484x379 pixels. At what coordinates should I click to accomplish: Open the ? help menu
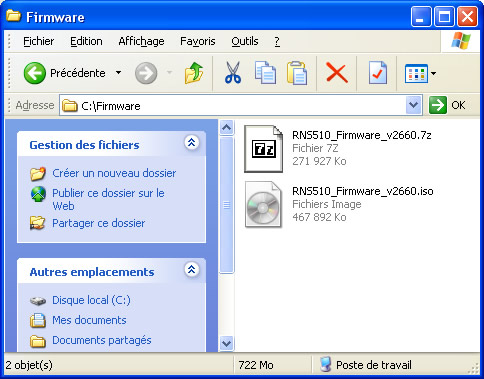pyautogui.click(x=277, y=41)
